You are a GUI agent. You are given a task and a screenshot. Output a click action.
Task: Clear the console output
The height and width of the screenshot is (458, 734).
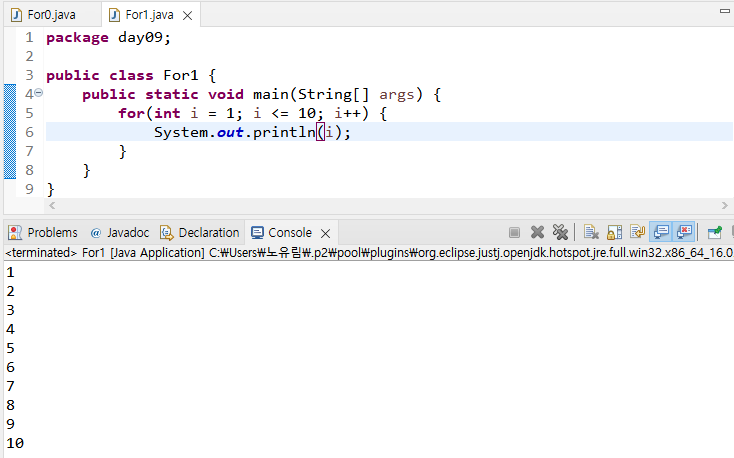591,232
